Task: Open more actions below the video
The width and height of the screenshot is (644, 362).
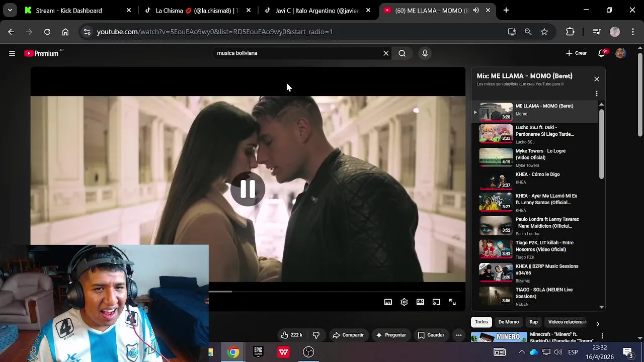Action: 459,335
